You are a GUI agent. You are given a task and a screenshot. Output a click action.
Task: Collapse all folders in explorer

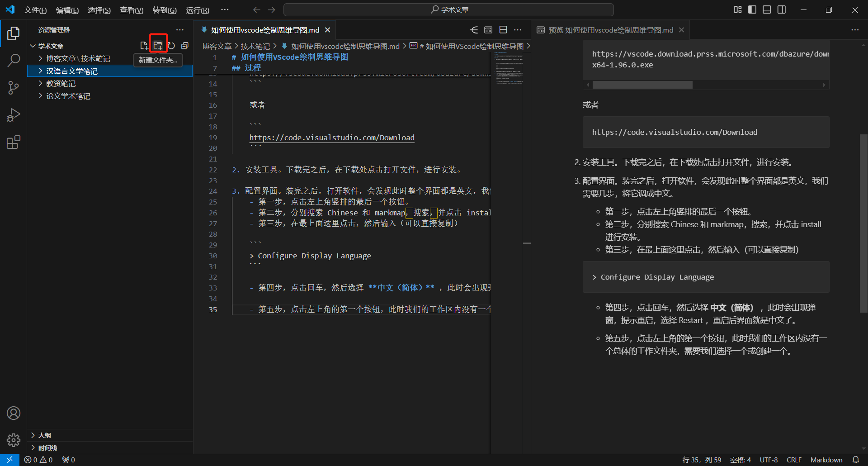(x=185, y=46)
